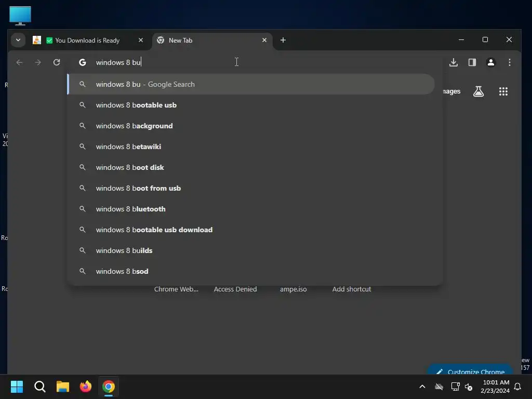Open the Images link on the new tab page
The width and height of the screenshot is (532, 399).
pos(451,91)
